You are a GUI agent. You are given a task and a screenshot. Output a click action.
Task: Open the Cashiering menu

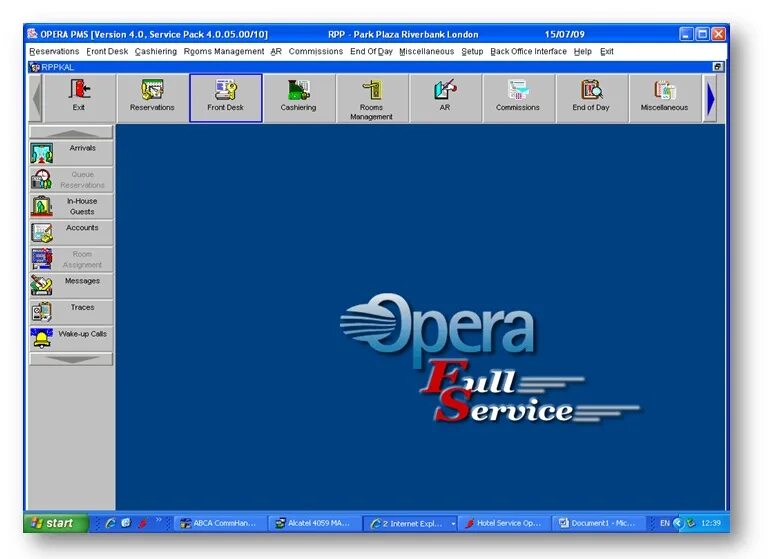tap(156, 51)
